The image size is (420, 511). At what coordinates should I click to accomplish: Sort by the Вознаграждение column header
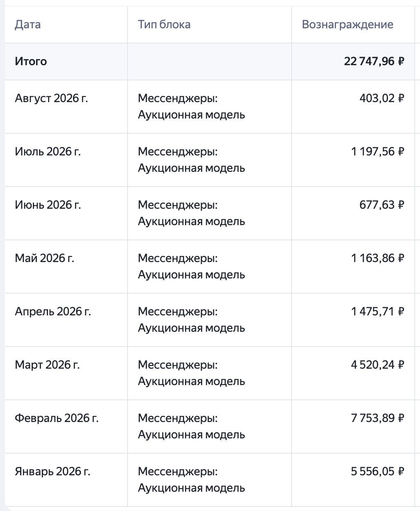coord(347,25)
